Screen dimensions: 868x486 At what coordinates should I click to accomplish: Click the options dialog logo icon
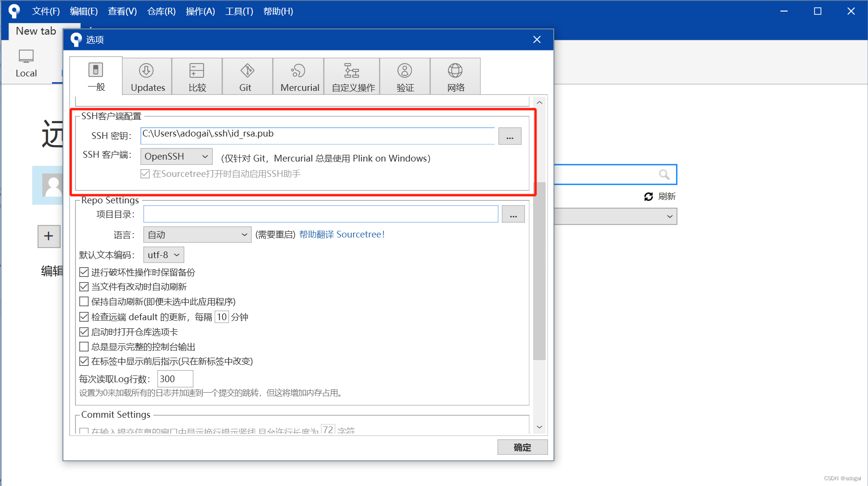click(76, 39)
